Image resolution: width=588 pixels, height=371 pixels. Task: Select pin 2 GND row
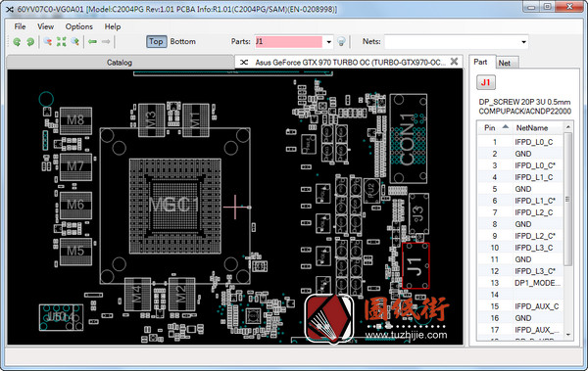pyautogui.click(x=520, y=154)
